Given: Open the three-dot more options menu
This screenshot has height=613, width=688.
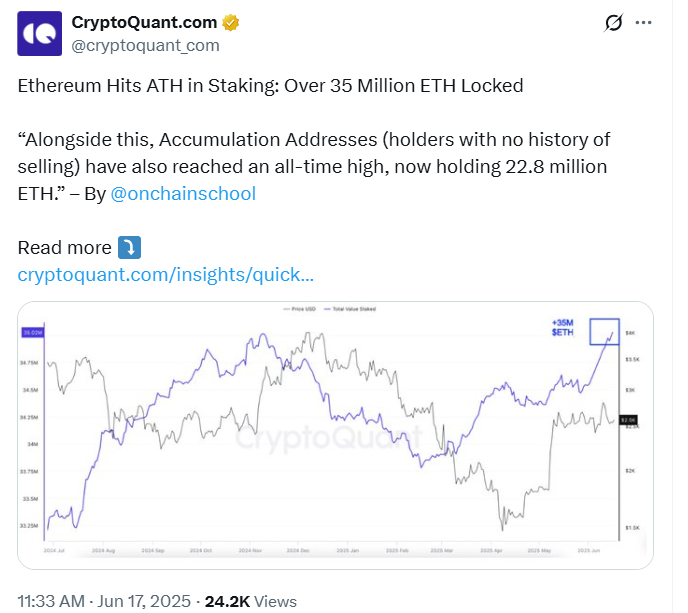Looking at the screenshot, I should click(643, 22).
